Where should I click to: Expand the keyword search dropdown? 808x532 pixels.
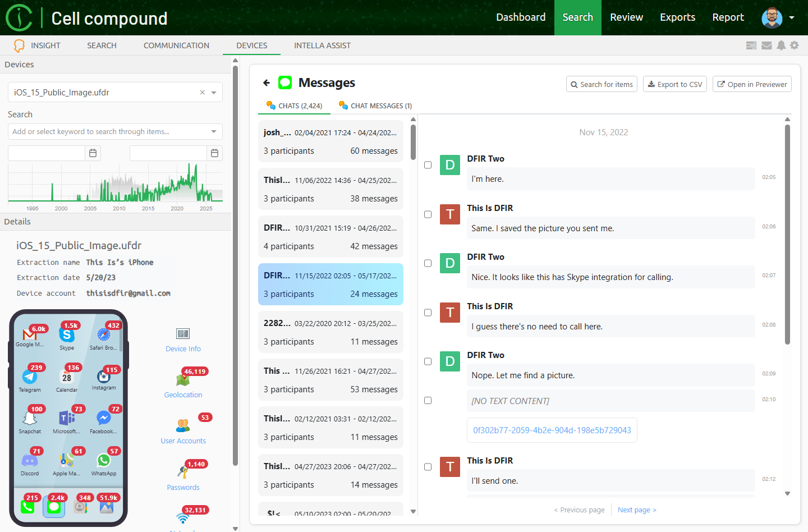click(x=213, y=131)
